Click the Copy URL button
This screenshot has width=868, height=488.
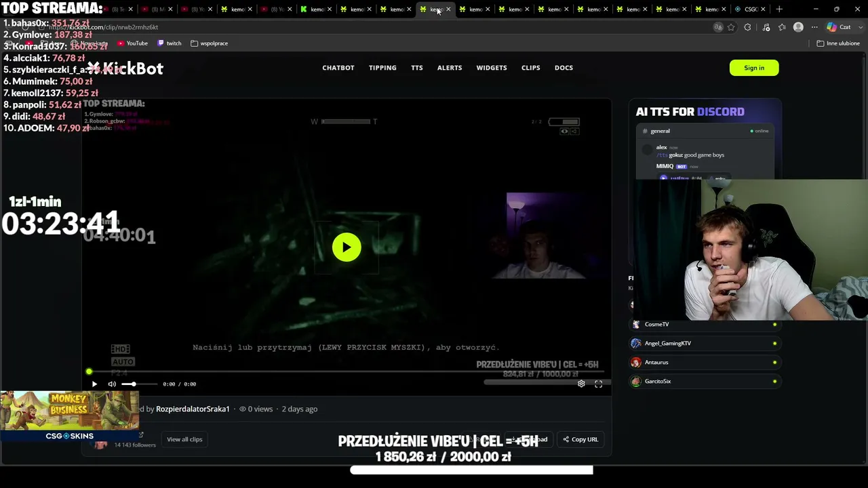pos(580,439)
